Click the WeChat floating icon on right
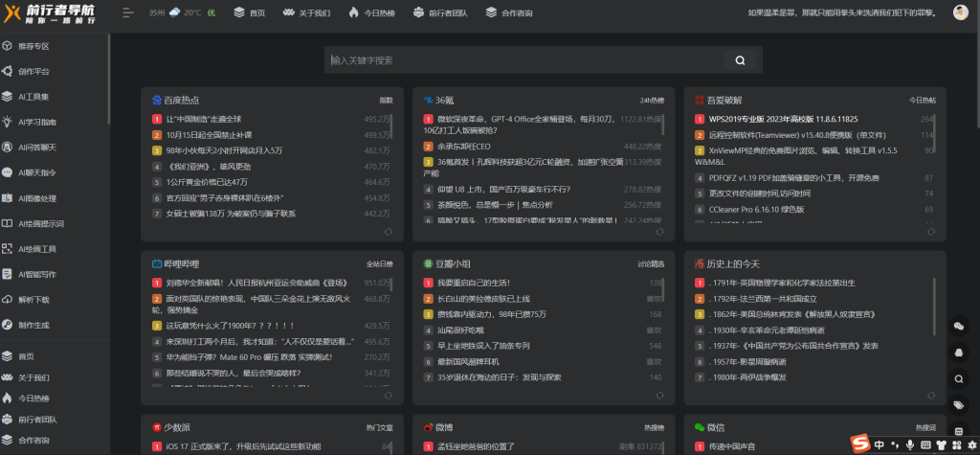Screen dimensions: 980x455 pyautogui.click(x=959, y=326)
